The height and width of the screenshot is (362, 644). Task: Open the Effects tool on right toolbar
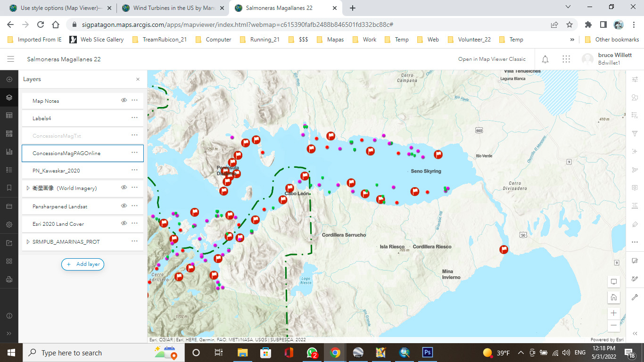[635, 152]
